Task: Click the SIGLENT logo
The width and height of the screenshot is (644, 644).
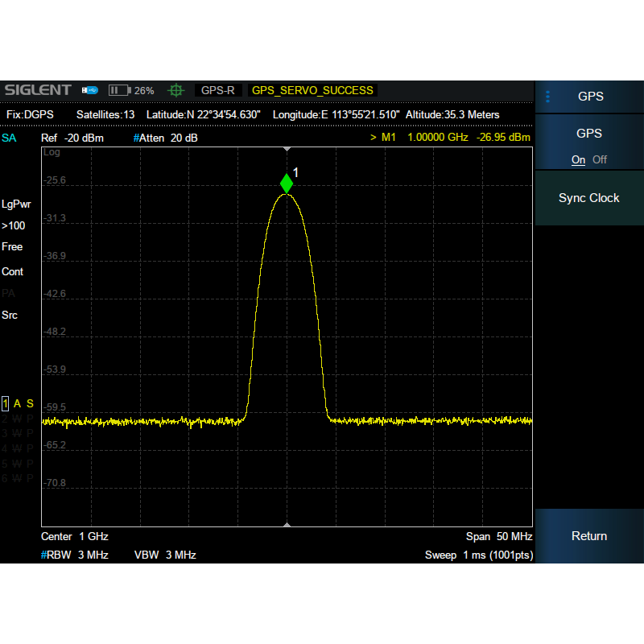Action: click(x=38, y=90)
